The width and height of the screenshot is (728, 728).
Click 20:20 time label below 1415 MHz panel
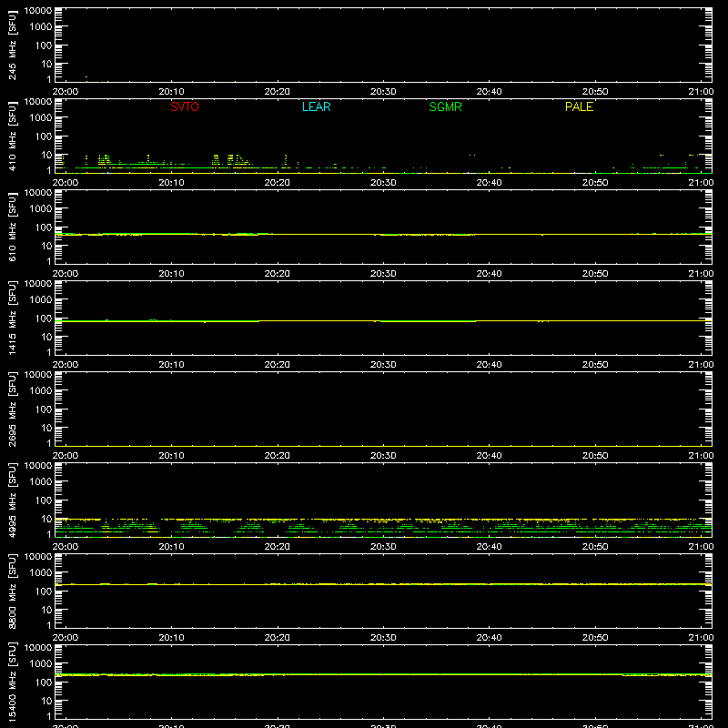tap(278, 365)
